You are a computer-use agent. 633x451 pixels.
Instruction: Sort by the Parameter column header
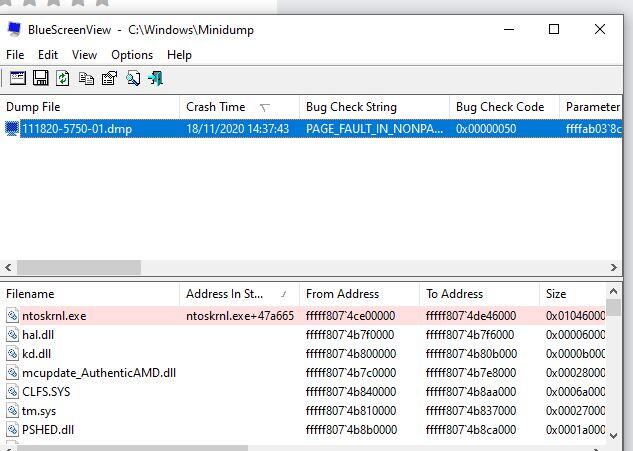tap(591, 107)
